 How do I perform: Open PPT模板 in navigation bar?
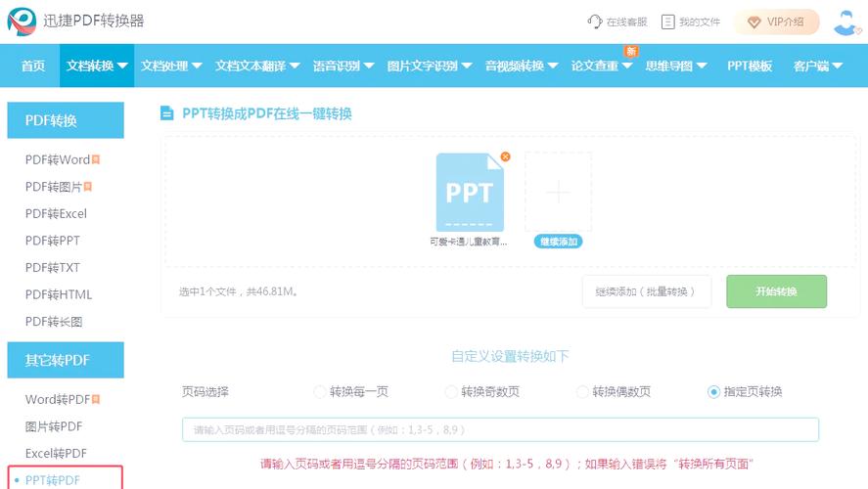tap(750, 66)
